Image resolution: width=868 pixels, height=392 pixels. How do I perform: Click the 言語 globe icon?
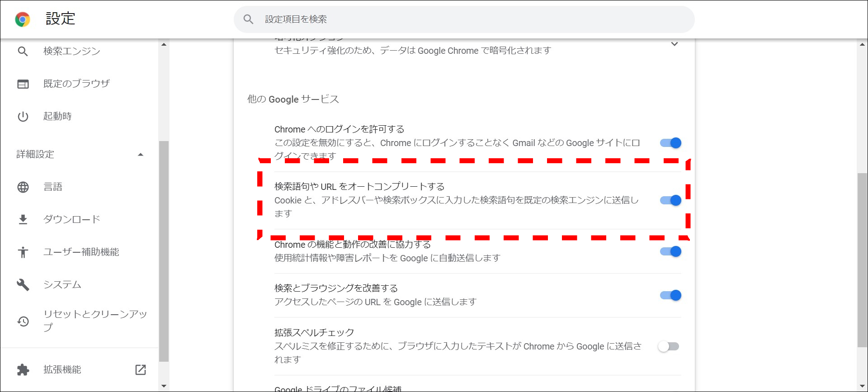(x=23, y=187)
